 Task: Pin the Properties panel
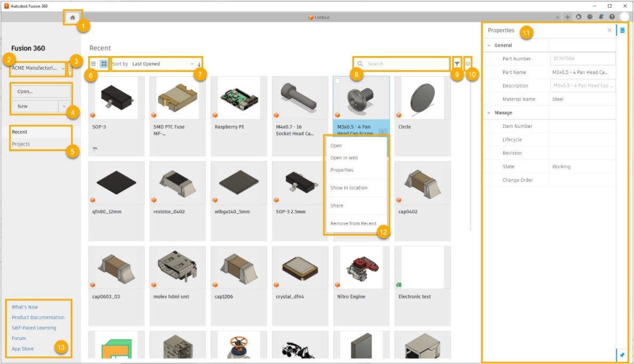[x=622, y=355]
